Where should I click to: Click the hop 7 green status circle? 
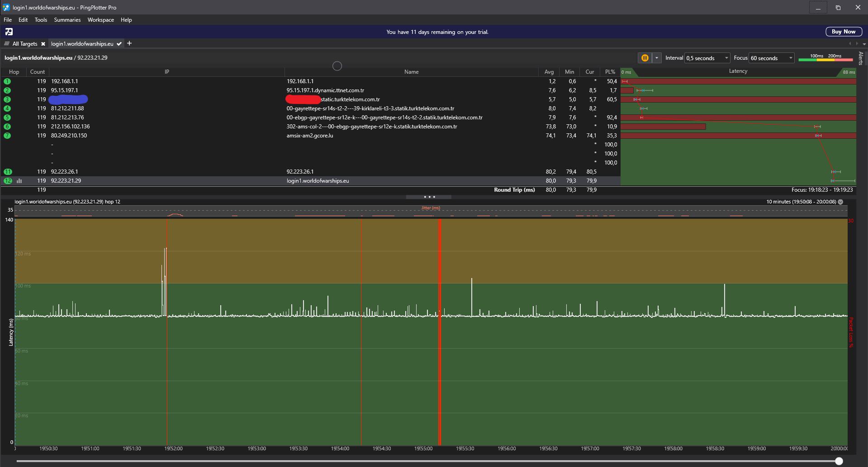click(x=7, y=136)
